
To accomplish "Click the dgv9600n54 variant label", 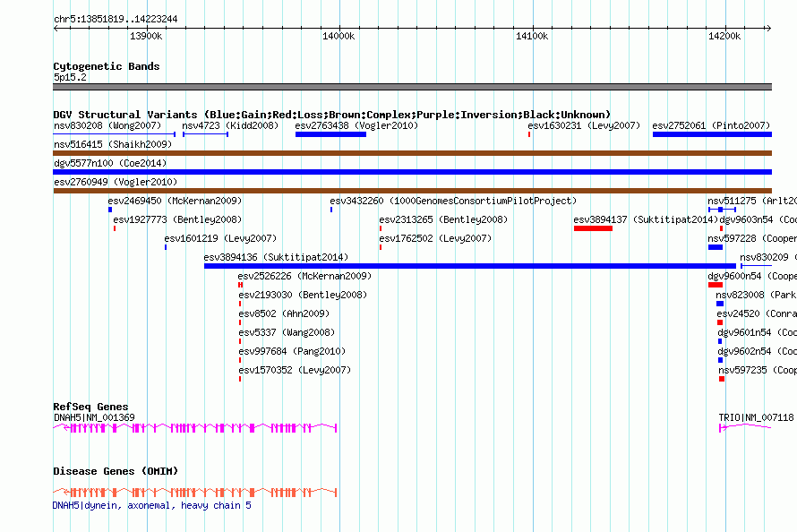I will coord(752,276).
